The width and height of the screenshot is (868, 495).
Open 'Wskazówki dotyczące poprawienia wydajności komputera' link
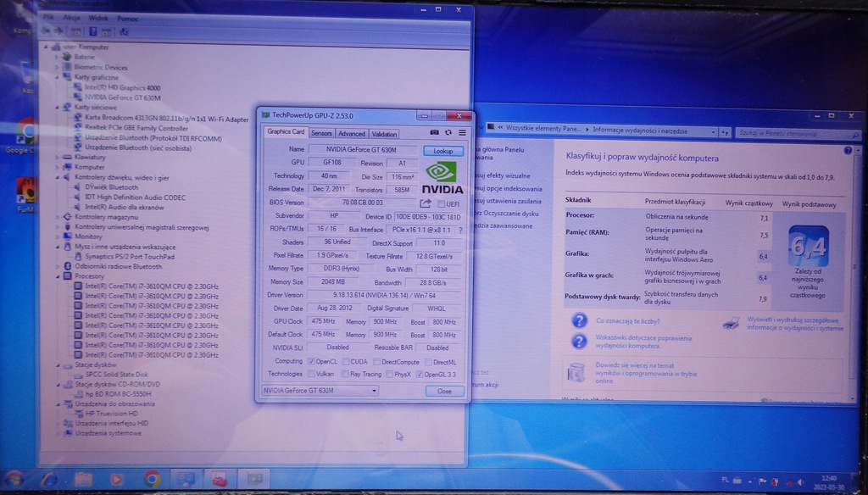[x=644, y=342]
